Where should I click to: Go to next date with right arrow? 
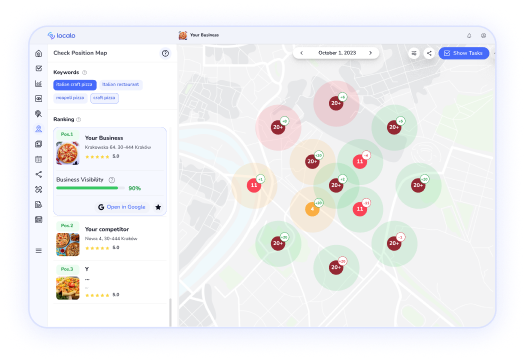(370, 53)
